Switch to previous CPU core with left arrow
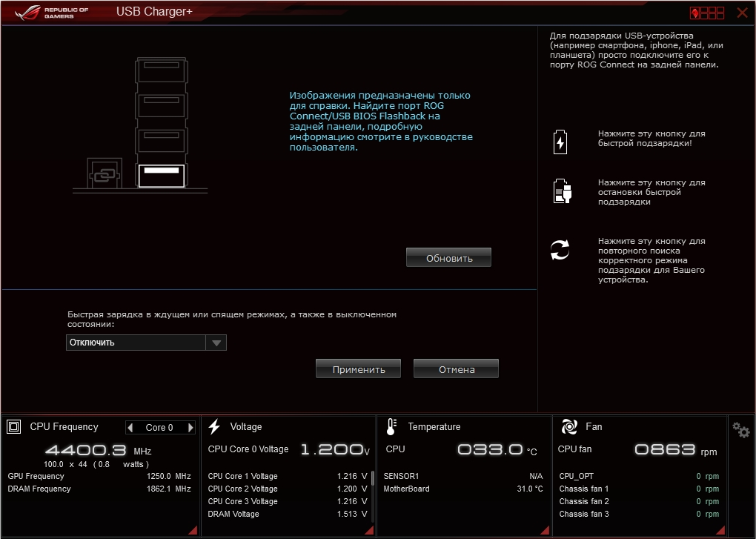 tap(130, 427)
